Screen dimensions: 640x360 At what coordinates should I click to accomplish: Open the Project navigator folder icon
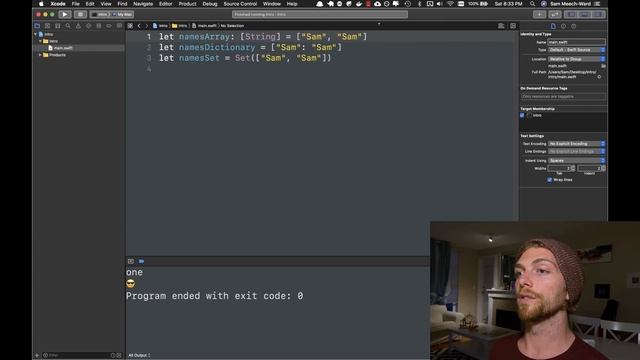(37, 26)
